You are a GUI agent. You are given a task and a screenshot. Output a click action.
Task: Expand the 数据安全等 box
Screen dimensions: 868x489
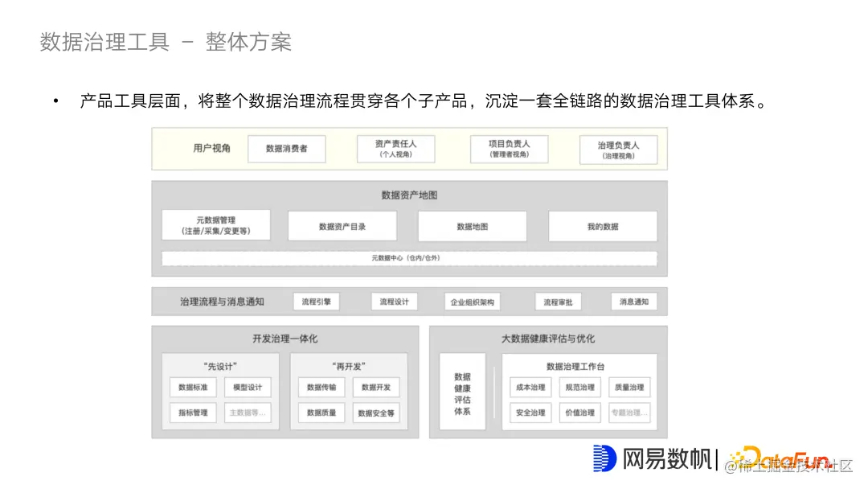point(378,413)
